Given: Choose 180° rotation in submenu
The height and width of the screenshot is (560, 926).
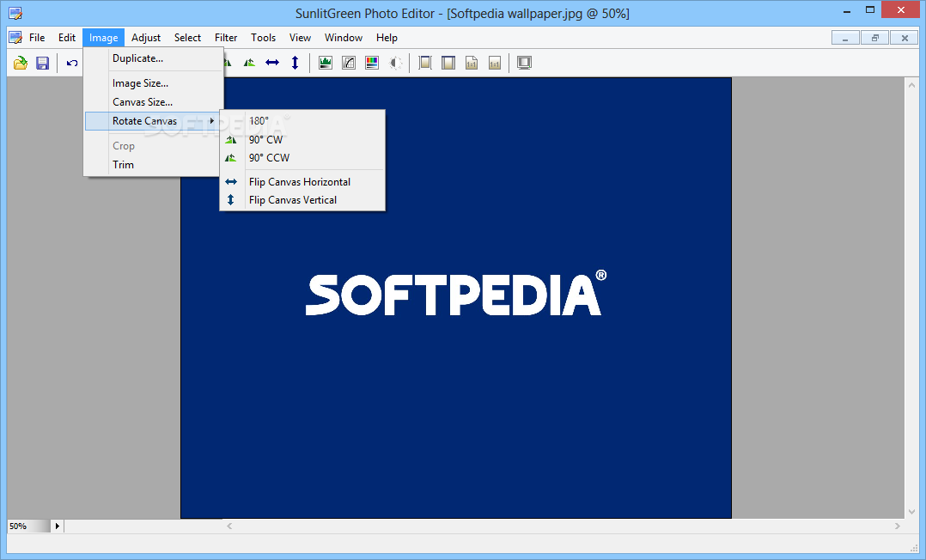Looking at the screenshot, I should pyautogui.click(x=302, y=121).
